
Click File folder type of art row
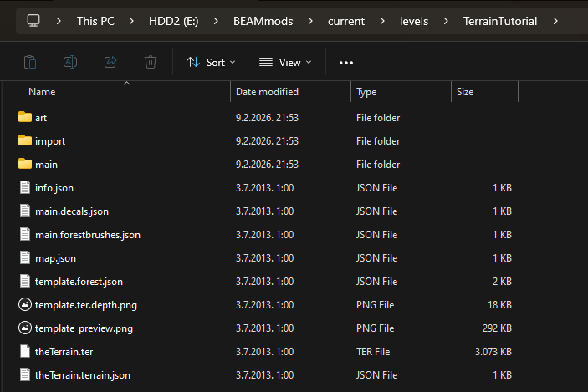378,118
